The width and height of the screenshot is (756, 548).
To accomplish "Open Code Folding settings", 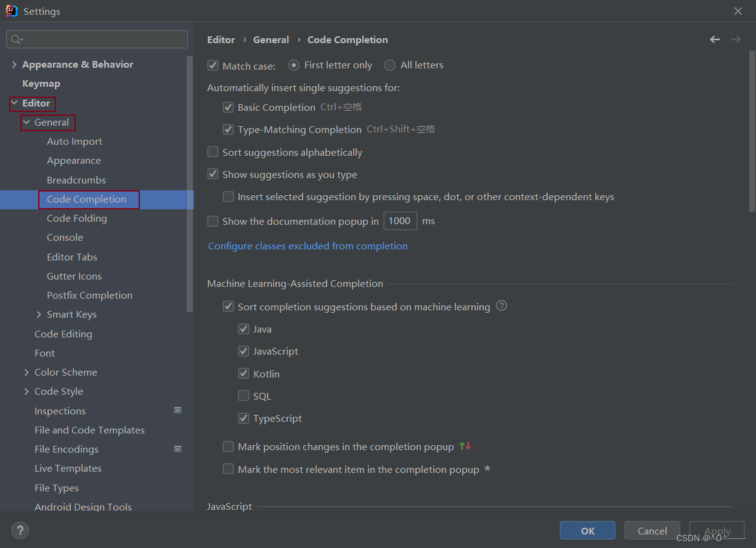I will point(77,218).
